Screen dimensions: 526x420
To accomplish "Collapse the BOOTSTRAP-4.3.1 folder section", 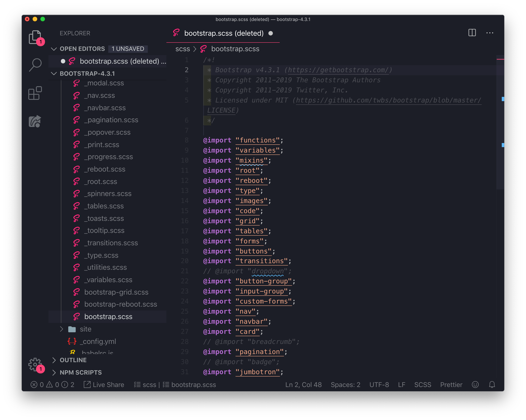I will pos(54,73).
